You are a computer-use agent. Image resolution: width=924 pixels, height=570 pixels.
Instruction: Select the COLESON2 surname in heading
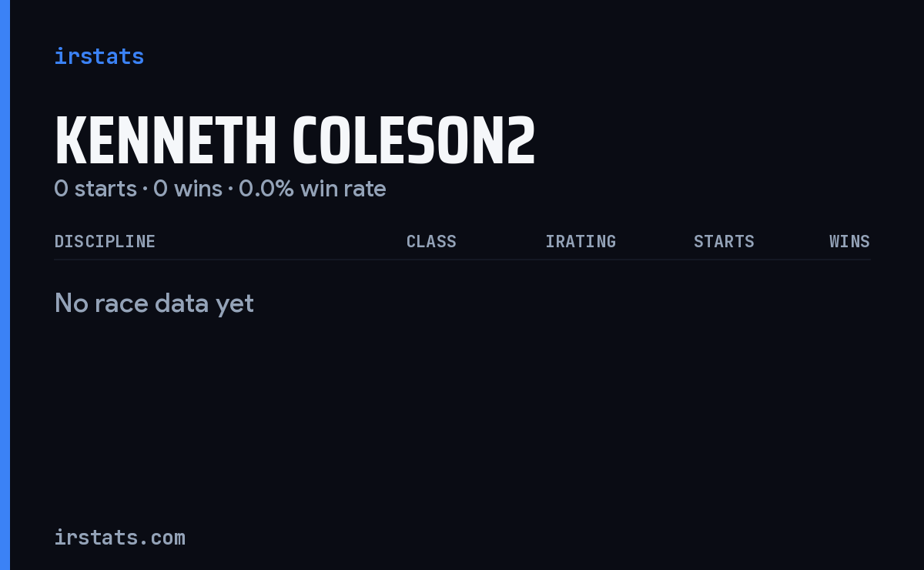click(413, 141)
